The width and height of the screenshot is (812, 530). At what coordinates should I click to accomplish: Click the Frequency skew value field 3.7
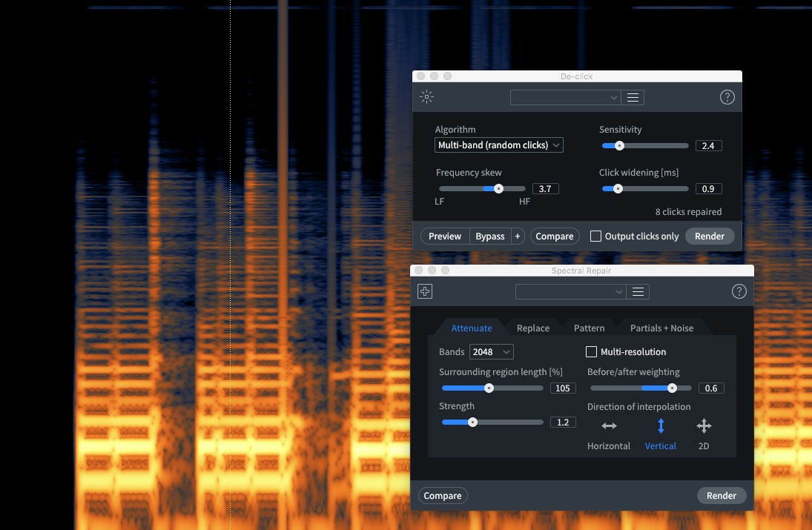[545, 189]
